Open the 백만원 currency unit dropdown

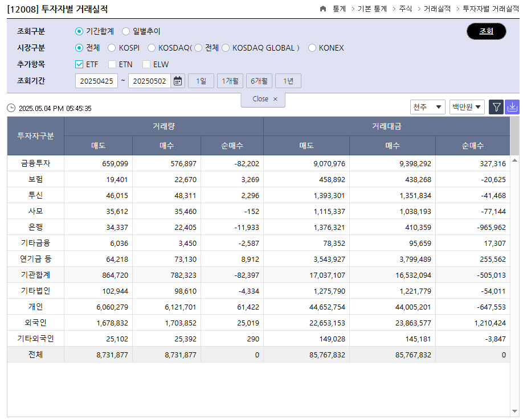tap(467, 106)
